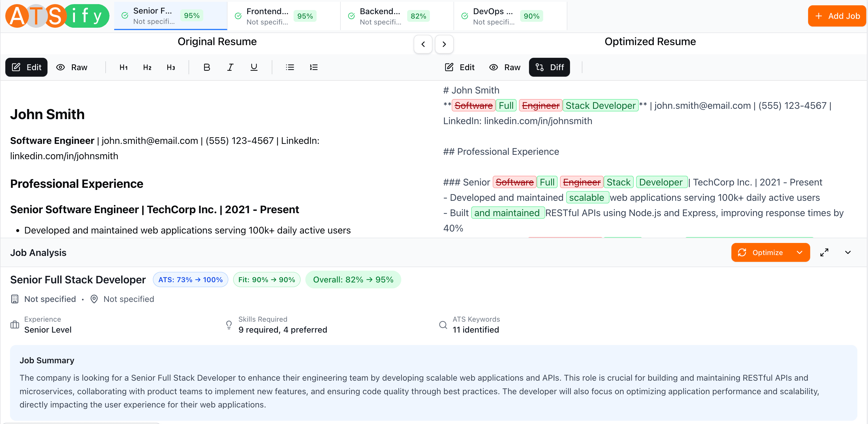Toggle underline formatting
The height and width of the screenshot is (424, 868).
pyautogui.click(x=254, y=67)
